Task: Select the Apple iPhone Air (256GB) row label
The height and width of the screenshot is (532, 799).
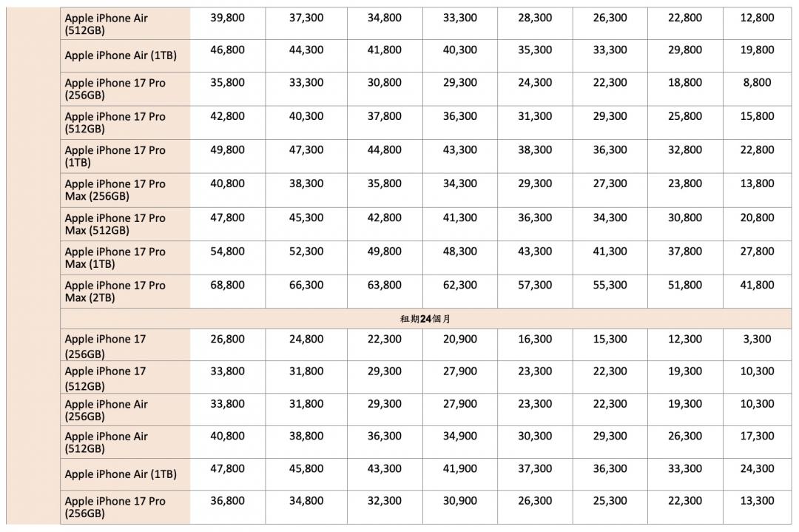Action: click(107, 410)
